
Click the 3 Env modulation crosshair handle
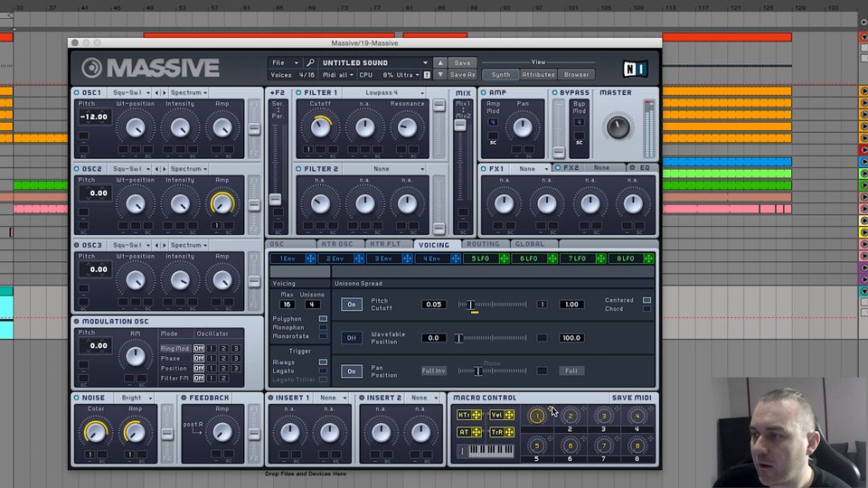408,258
